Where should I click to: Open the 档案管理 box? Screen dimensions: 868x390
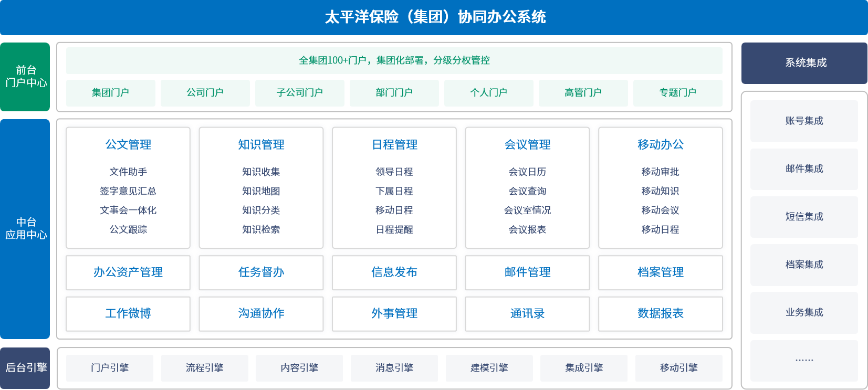pyautogui.click(x=661, y=272)
